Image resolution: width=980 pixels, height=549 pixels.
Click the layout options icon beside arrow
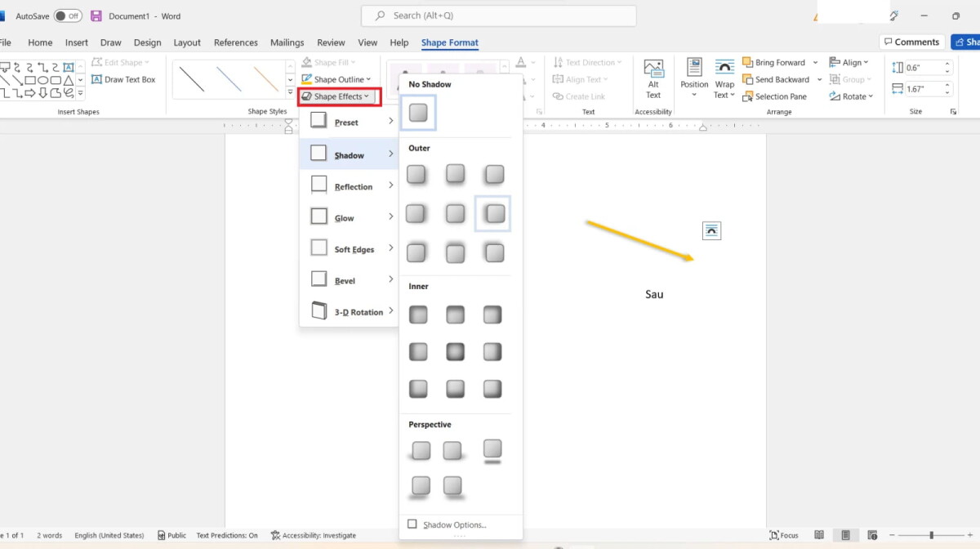tap(711, 231)
